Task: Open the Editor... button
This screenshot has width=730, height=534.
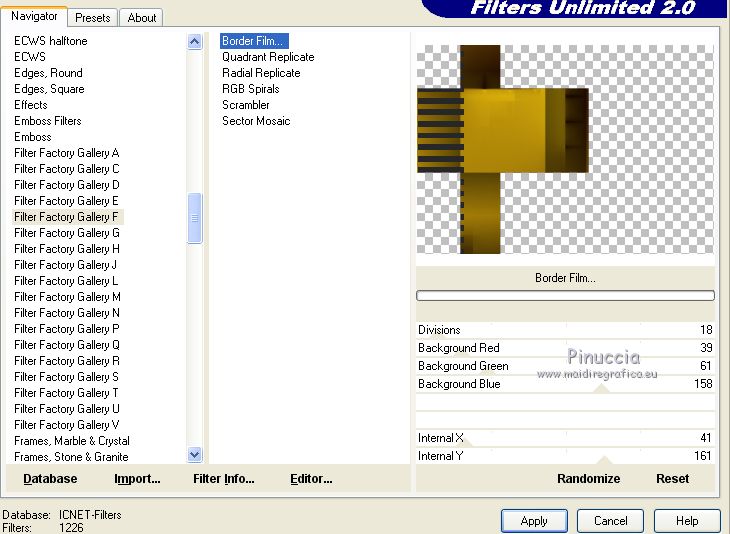Action: coord(311,479)
